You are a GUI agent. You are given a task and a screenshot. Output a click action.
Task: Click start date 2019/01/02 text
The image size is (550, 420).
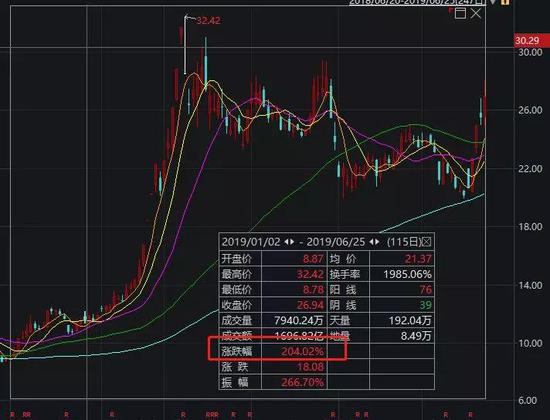pos(251,242)
